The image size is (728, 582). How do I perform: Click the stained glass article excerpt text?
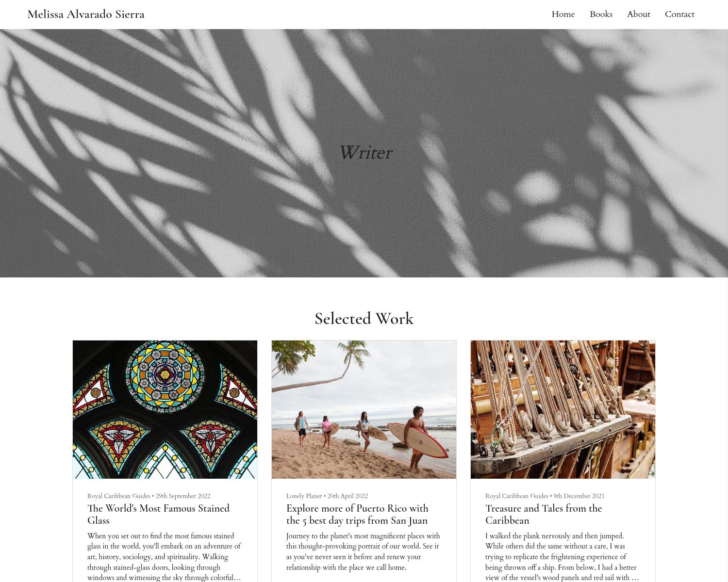point(165,556)
